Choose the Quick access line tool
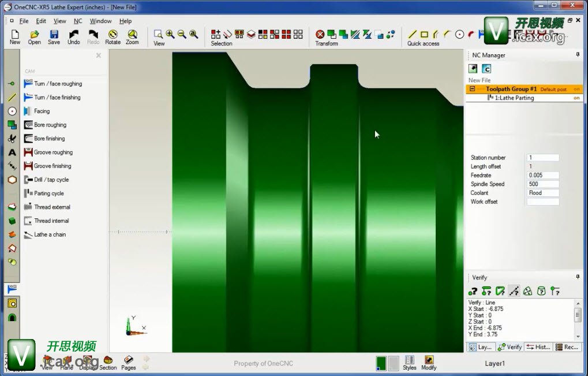The image size is (588, 376). click(412, 34)
